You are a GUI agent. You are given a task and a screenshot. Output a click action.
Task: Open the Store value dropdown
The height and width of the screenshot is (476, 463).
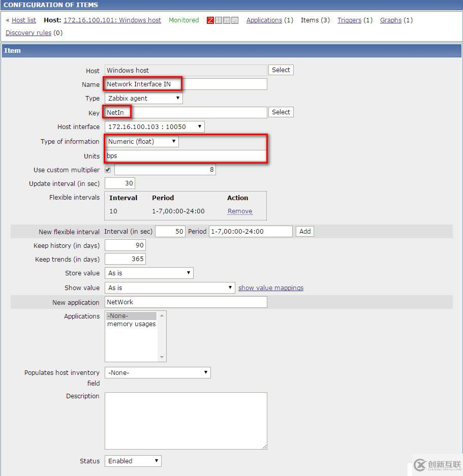(x=149, y=273)
